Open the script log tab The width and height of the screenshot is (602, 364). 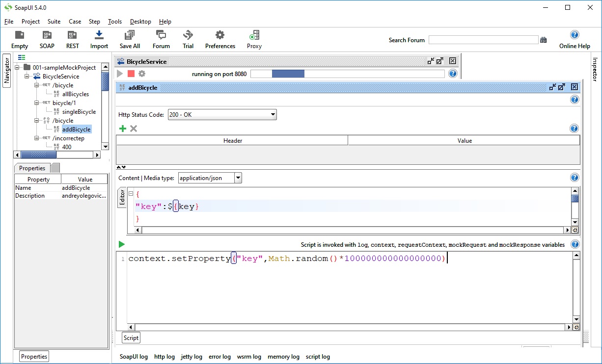pyautogui.click(x=318, y=357)
